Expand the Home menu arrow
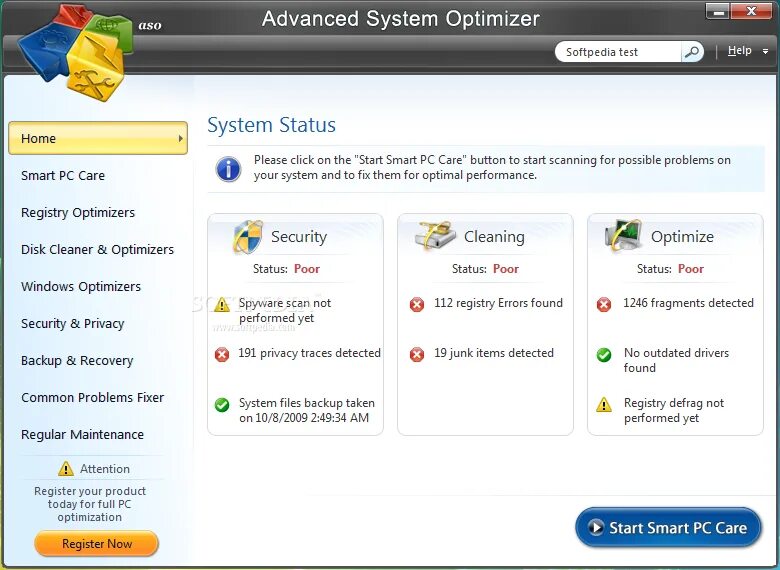780x570 pixels. pos(181,138)
